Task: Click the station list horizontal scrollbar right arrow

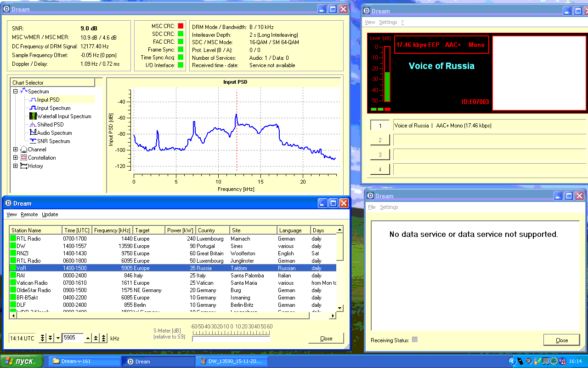Action: point(333,316)
